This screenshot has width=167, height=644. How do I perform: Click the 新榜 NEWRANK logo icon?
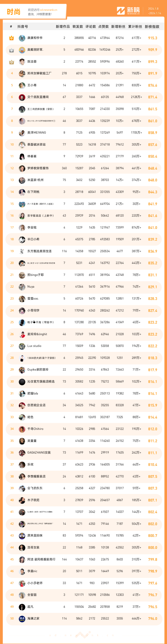click(121, 11)
